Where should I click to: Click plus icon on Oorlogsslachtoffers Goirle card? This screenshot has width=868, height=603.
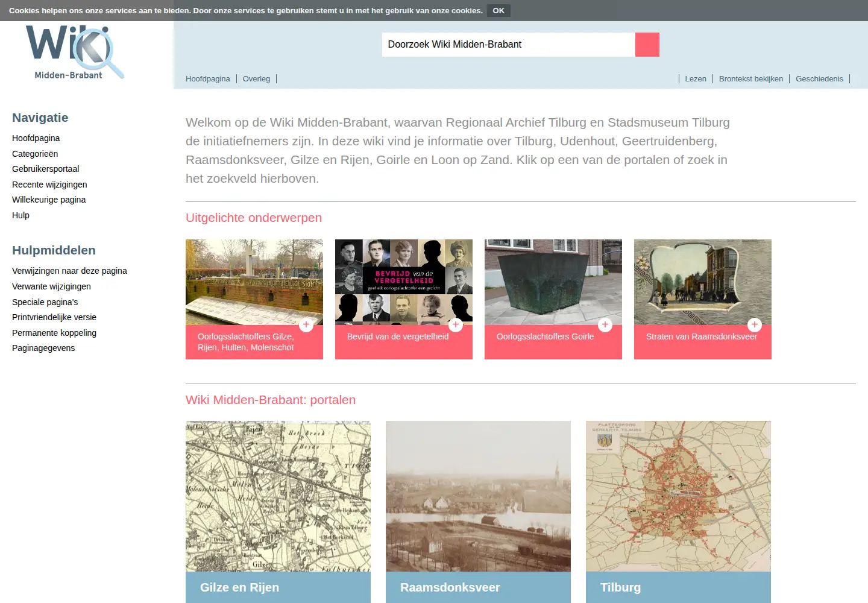coord(605,325)
